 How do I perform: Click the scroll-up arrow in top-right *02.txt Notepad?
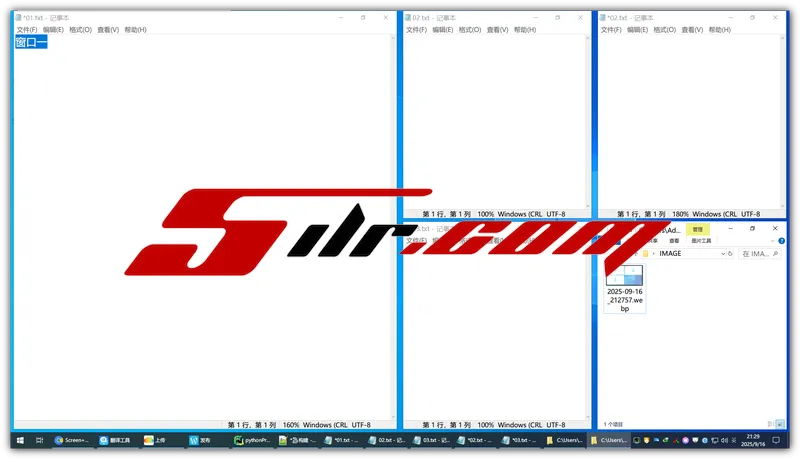[x=783, y=38]
